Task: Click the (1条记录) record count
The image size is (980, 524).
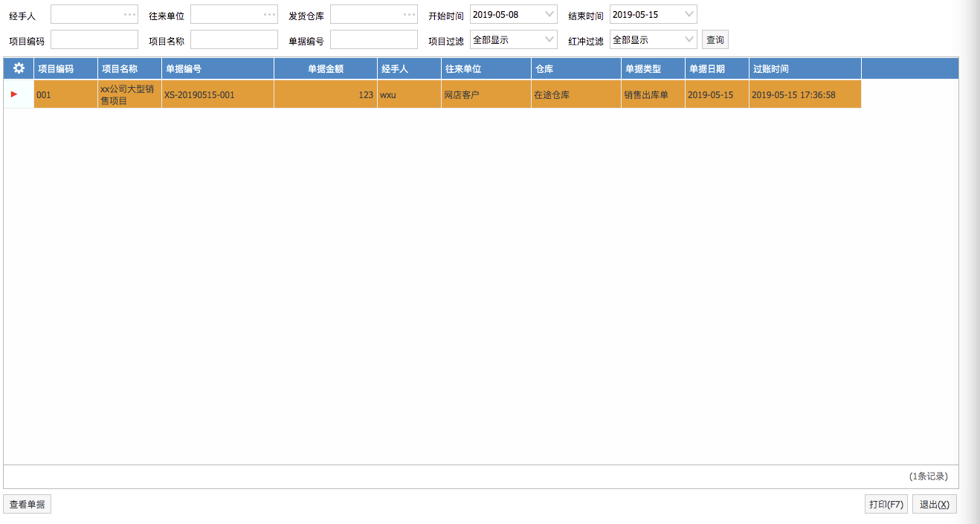Action: 928,476
